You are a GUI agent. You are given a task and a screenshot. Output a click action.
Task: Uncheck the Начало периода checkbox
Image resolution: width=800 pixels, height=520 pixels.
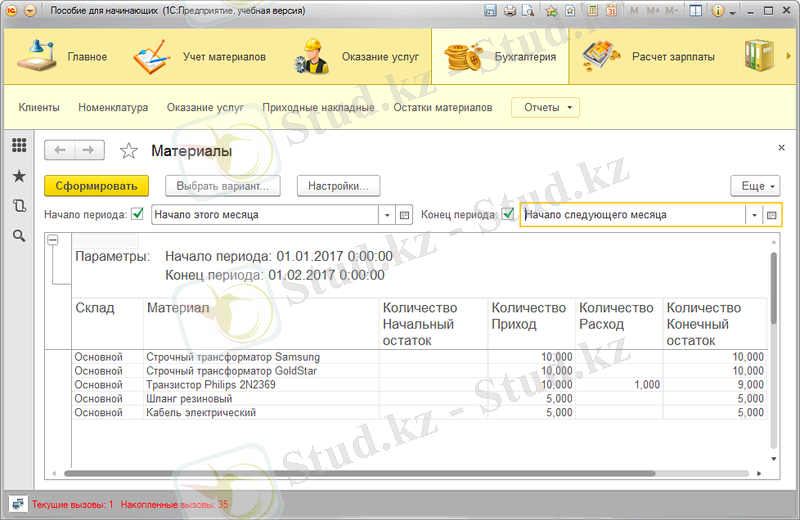(x=138, y=214)
